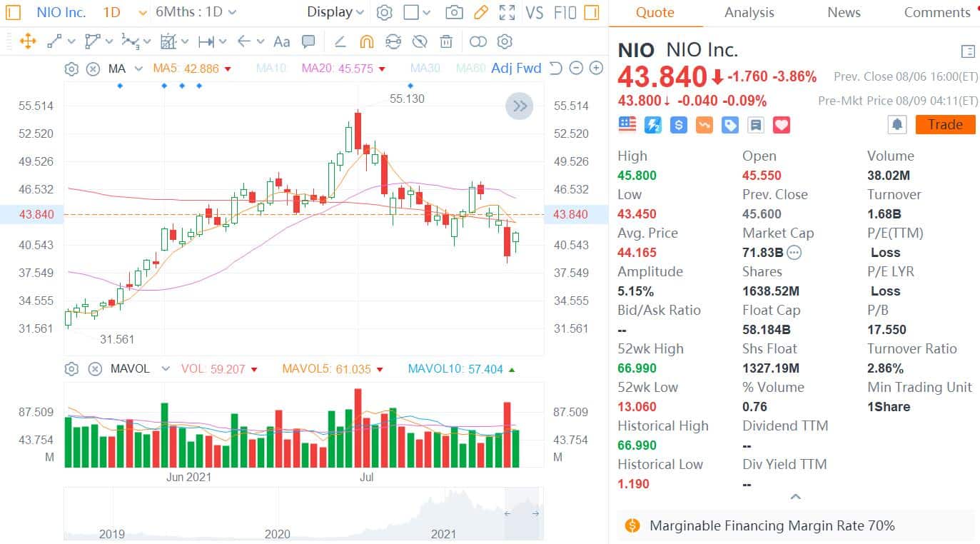The image size is (980, 544).
Task: Switch to the News tab
Action: pos(843,12)
